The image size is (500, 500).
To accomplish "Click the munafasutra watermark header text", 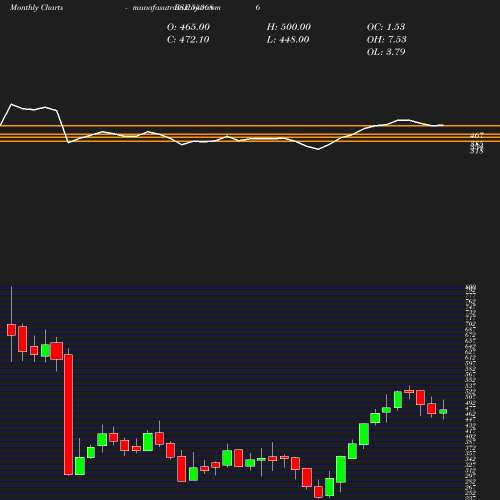I will point(177,7).
